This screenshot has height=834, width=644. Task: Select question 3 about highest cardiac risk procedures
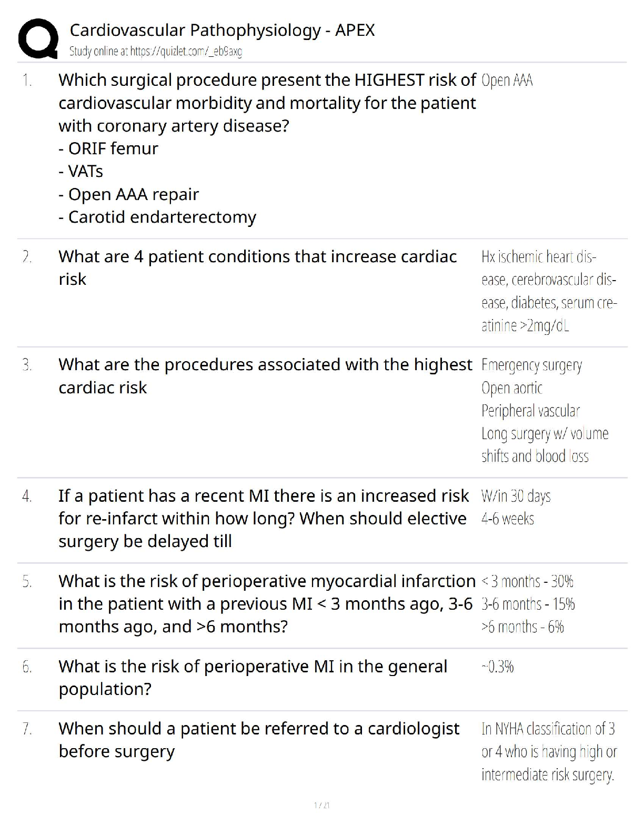coord(265,376)
